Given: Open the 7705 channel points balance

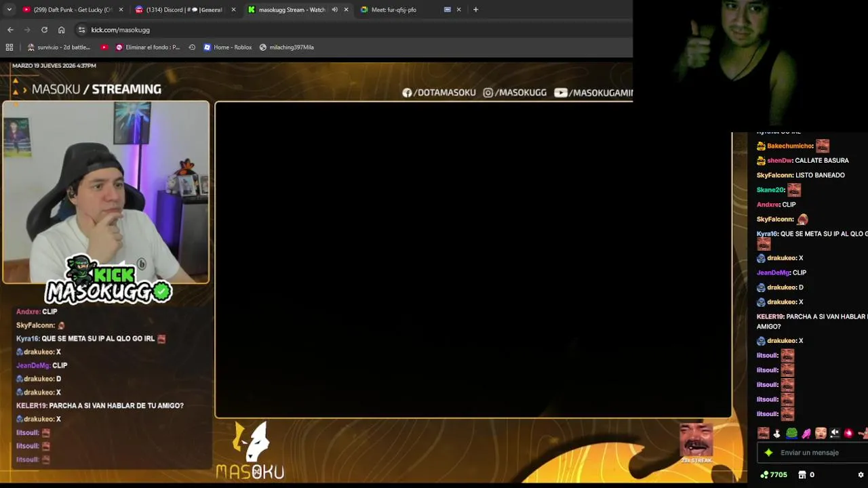Looking at the screenshot, I should [774, 474].
